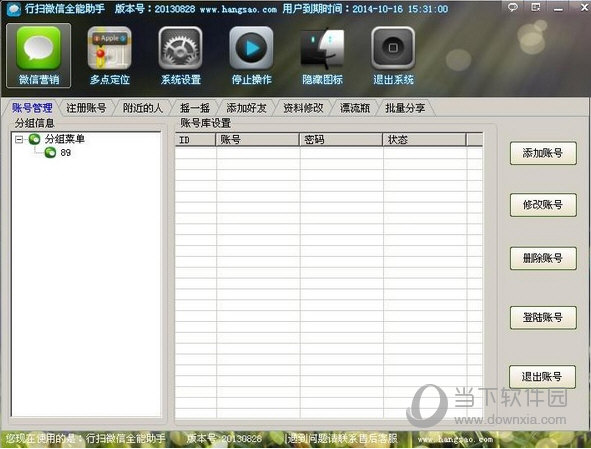The height and width of the screenshot is (449, 591).
Task: Click the 停止操作 play-style icon
Action: tap(251, 55)
